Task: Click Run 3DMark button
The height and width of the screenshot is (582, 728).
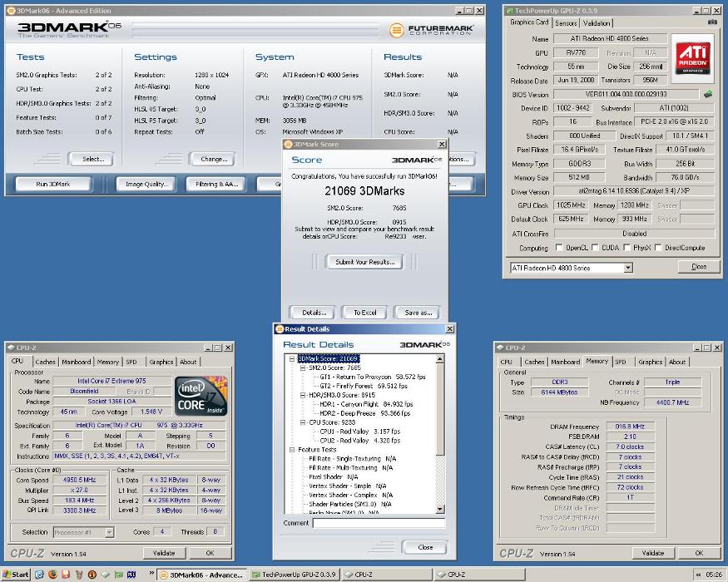Action: 53,184
